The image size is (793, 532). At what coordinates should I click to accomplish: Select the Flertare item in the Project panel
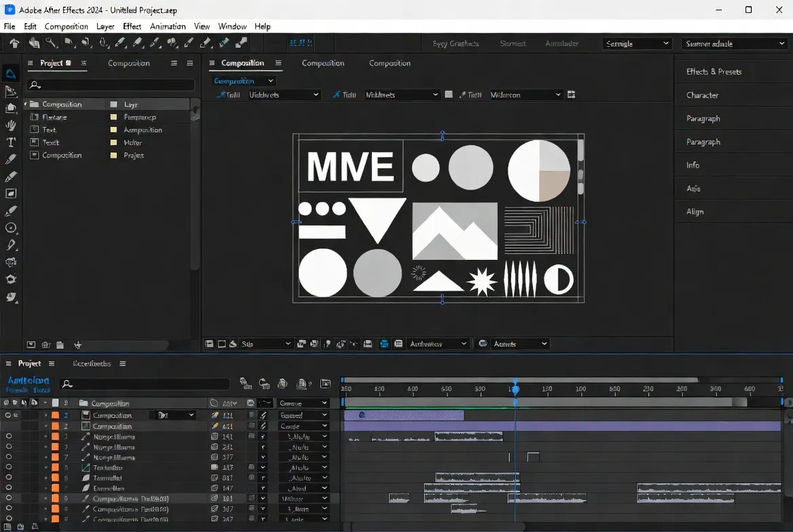coord(54,117)
